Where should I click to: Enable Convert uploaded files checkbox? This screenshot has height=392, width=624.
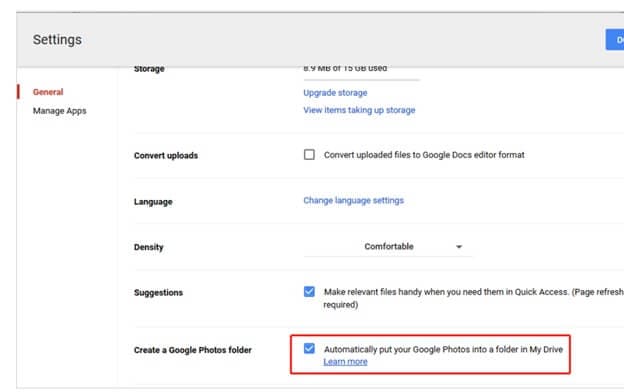point(309,154)
